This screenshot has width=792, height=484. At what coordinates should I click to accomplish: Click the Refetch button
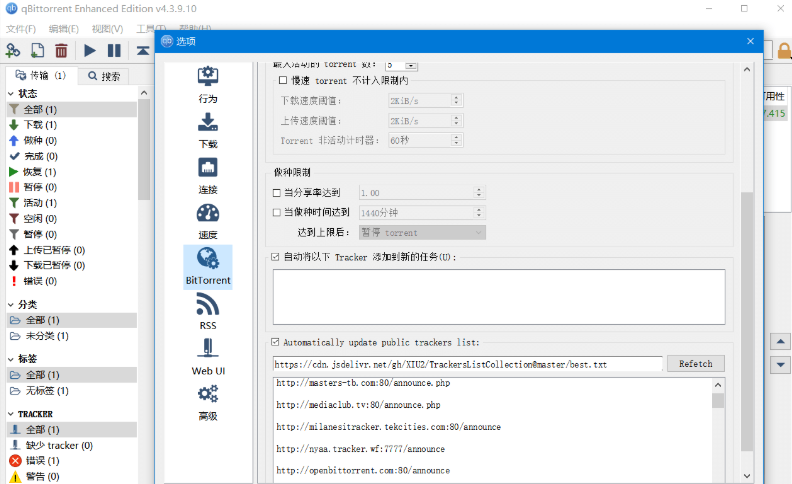pos(696,364)
